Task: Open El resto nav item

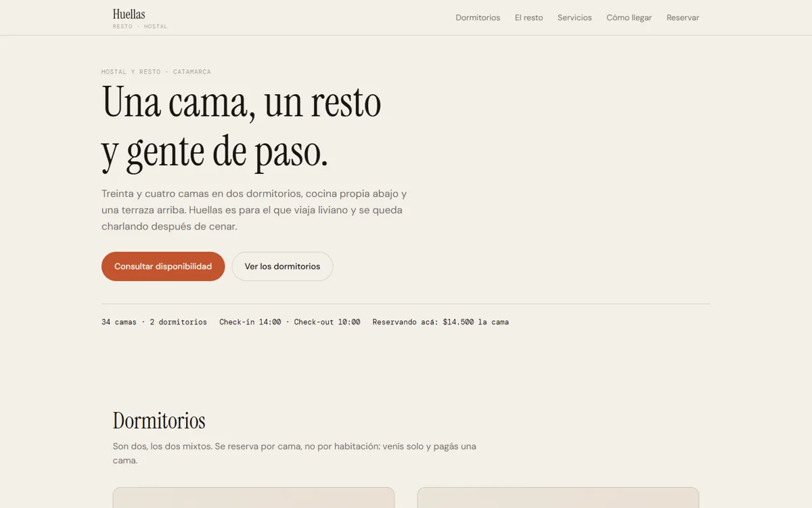Action: 528,18
